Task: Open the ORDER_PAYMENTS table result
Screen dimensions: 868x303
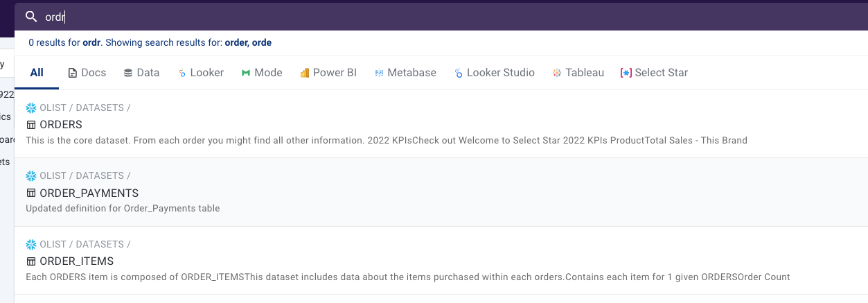Action: point(89,193)
